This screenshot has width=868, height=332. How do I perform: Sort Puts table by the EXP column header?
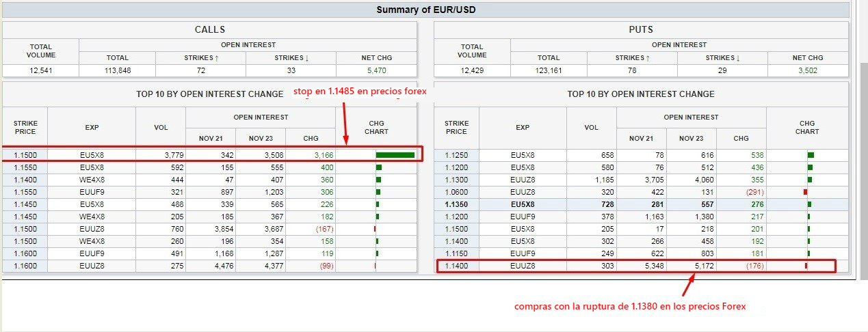(523, 127)
